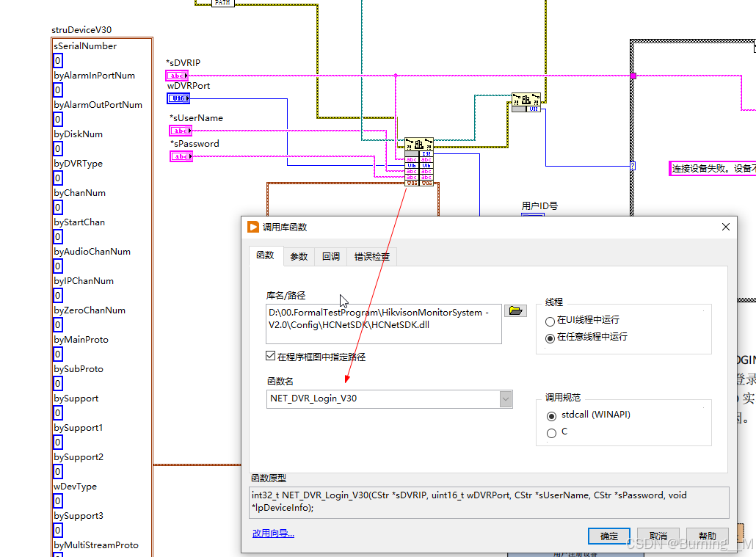Switch to the 参数 tab

point(299,257)
